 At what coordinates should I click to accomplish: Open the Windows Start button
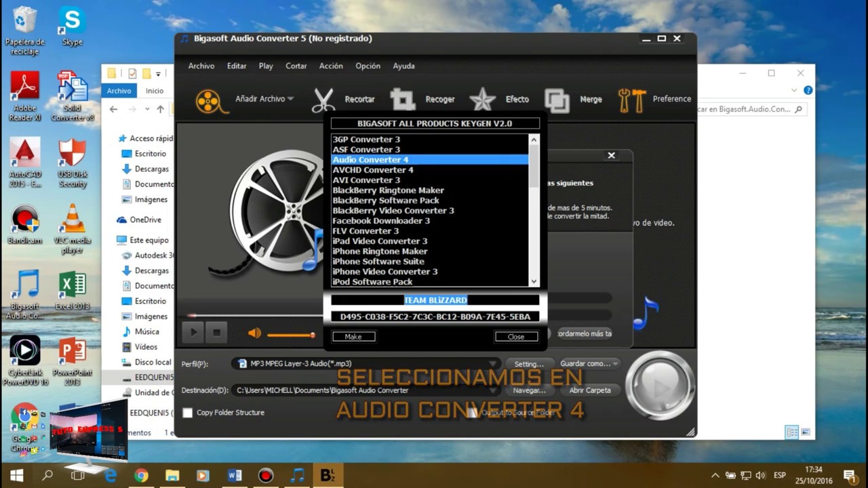coord(16,475)
